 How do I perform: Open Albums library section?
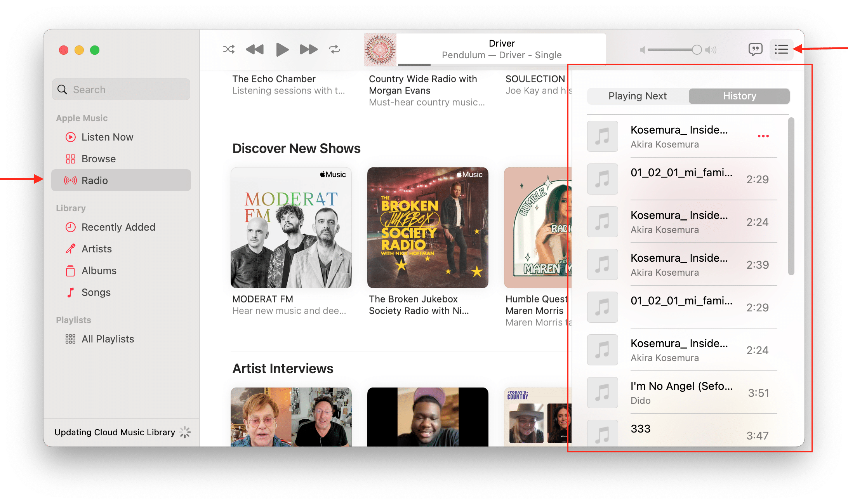point(121,271)
